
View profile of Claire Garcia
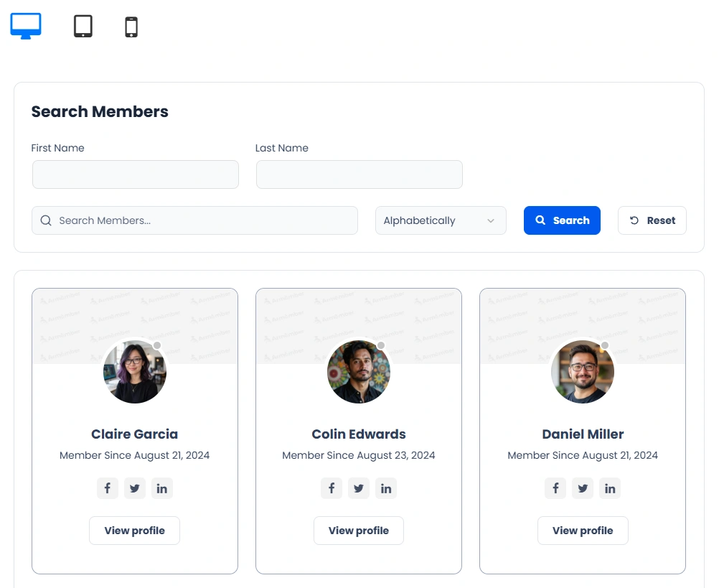pyautogui.click(x=134, y=531)
